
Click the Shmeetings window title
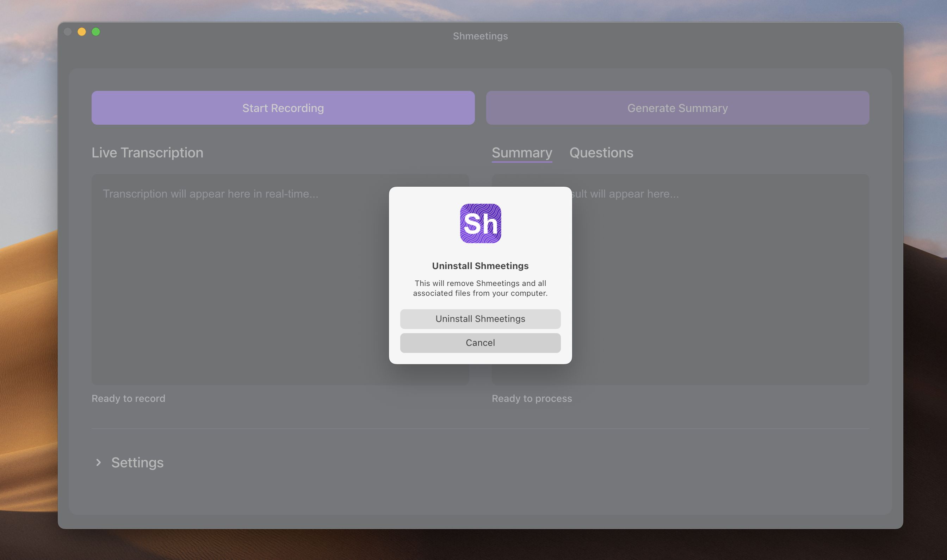click(480, 36)
